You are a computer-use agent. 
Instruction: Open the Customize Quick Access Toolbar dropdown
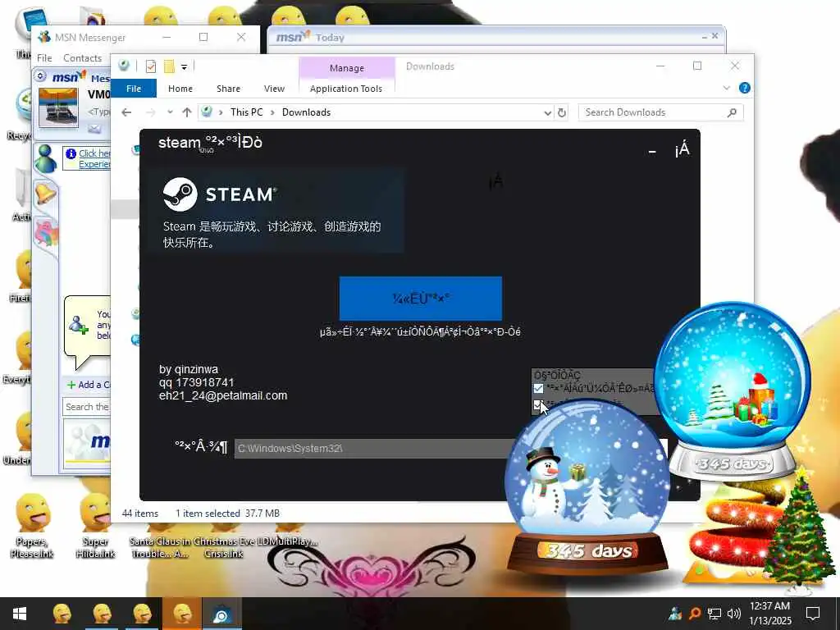pos(184,67)
